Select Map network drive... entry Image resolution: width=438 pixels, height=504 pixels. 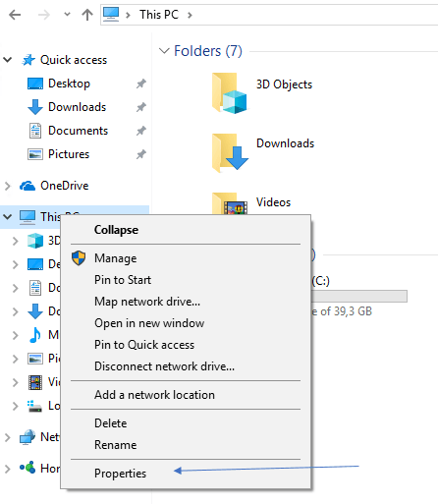tap(186, 302)
